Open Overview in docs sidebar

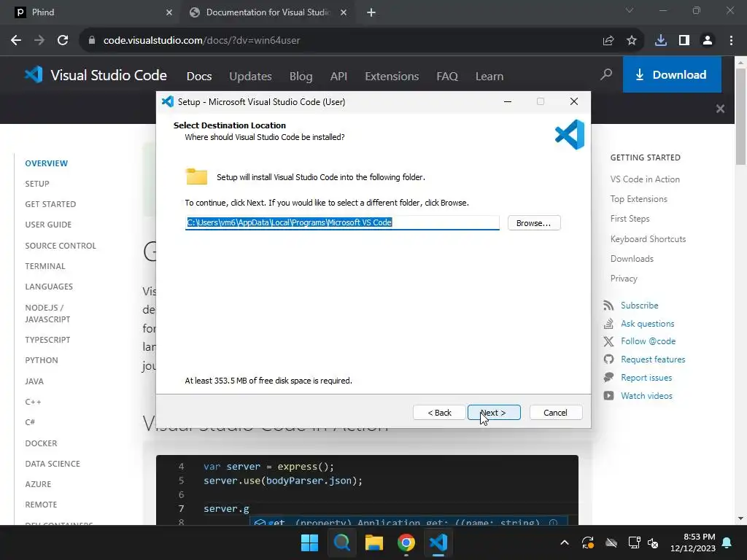pos(47,163)
